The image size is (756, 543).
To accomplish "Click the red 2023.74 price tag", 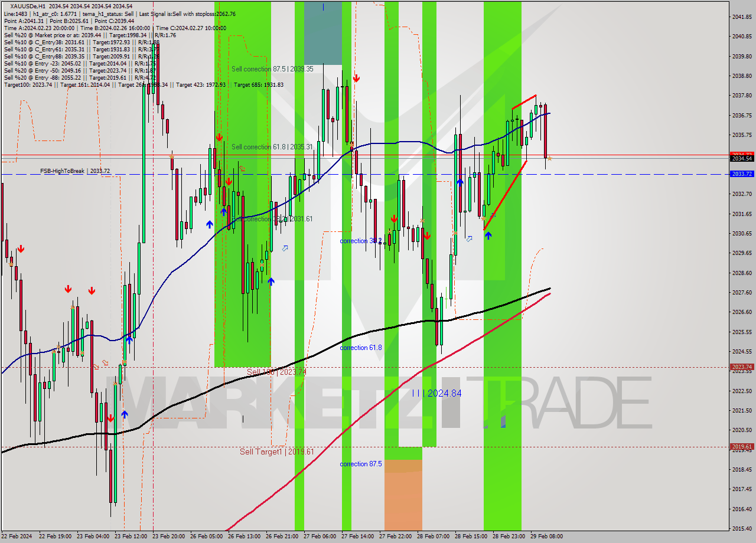I will (741, 367).
